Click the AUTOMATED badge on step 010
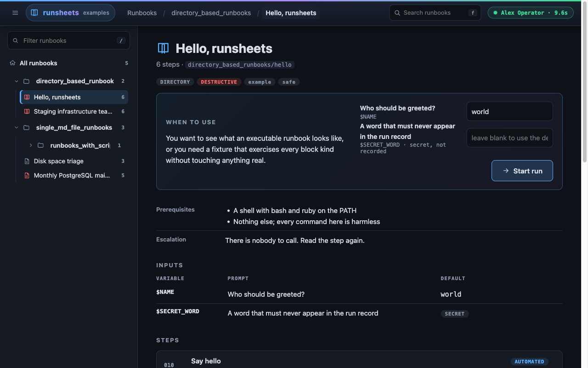The height and width of the screenshot is (368, 588). pyautogui.click(x=529, y=362)
